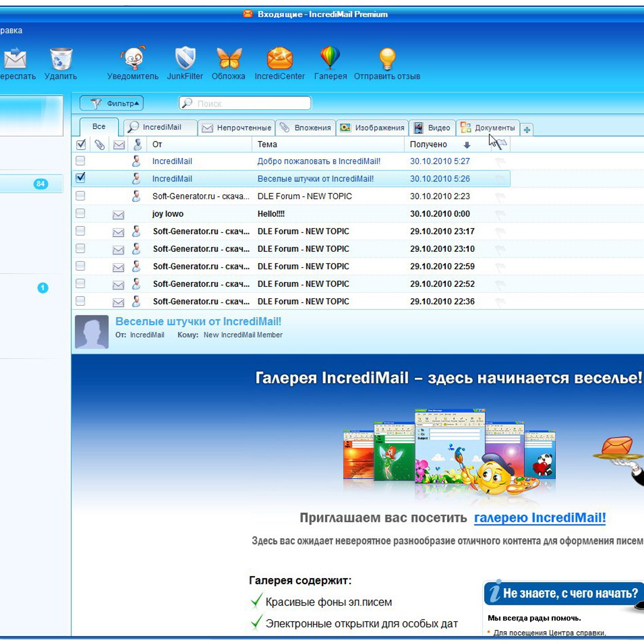Screen dimensions: 644x644
Task: Click the flag on the 30.10.2010 2:23 row
Action: click(500, 197)
